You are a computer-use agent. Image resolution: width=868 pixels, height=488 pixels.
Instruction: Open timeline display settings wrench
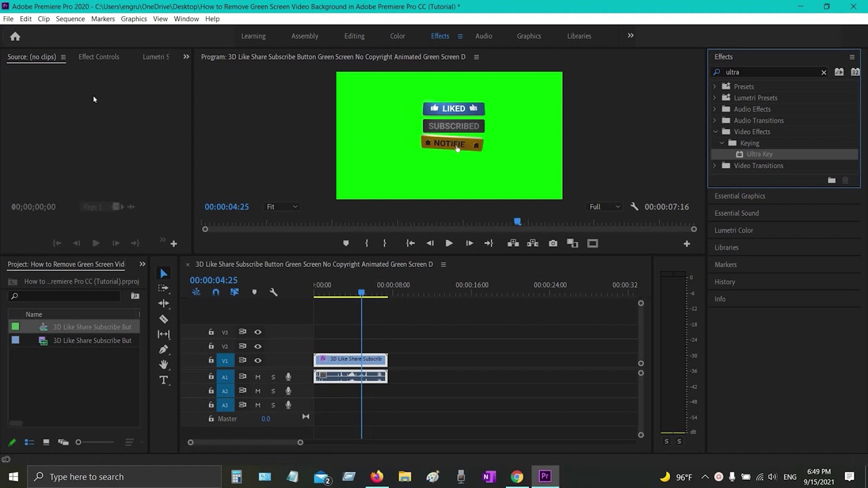tap(273, 292)
